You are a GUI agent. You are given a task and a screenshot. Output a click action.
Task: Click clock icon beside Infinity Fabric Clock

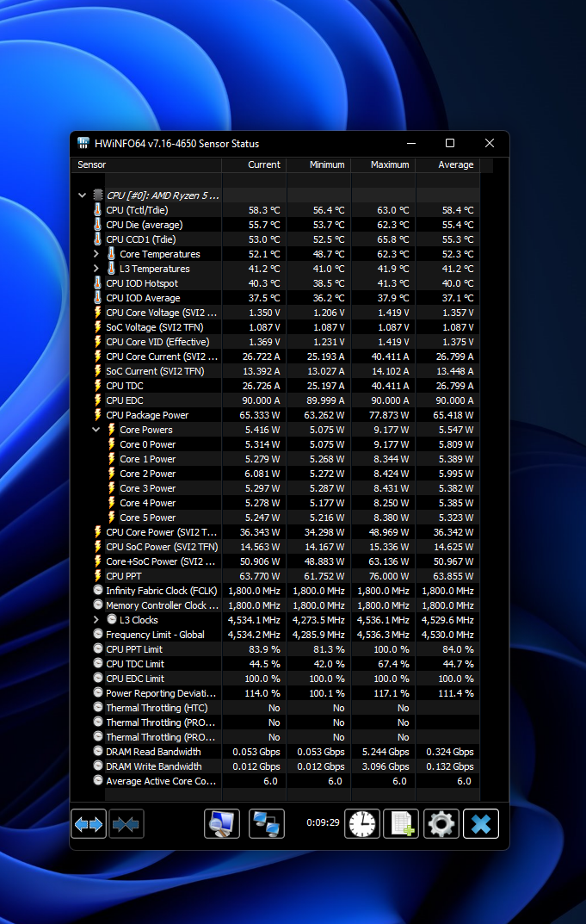pos(98,590)
